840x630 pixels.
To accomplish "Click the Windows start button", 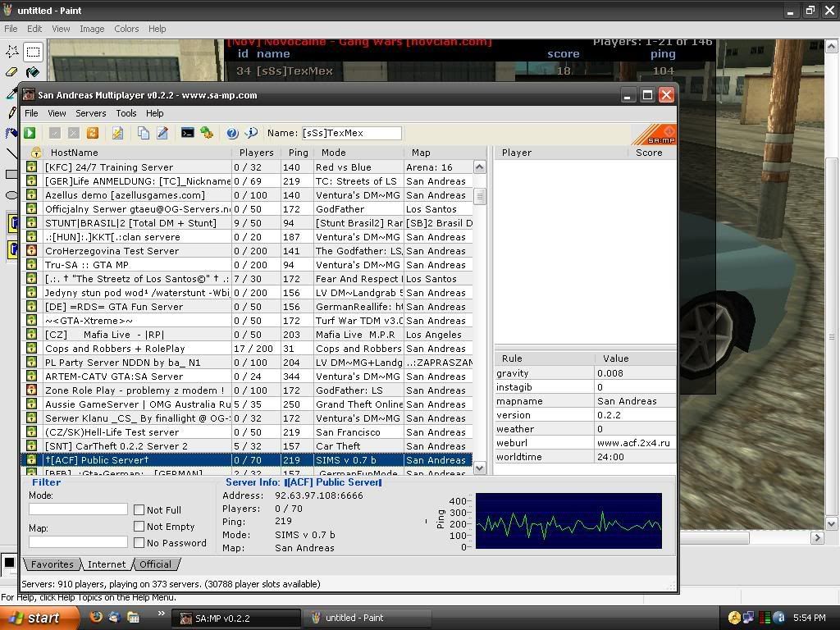I will 39,618.
